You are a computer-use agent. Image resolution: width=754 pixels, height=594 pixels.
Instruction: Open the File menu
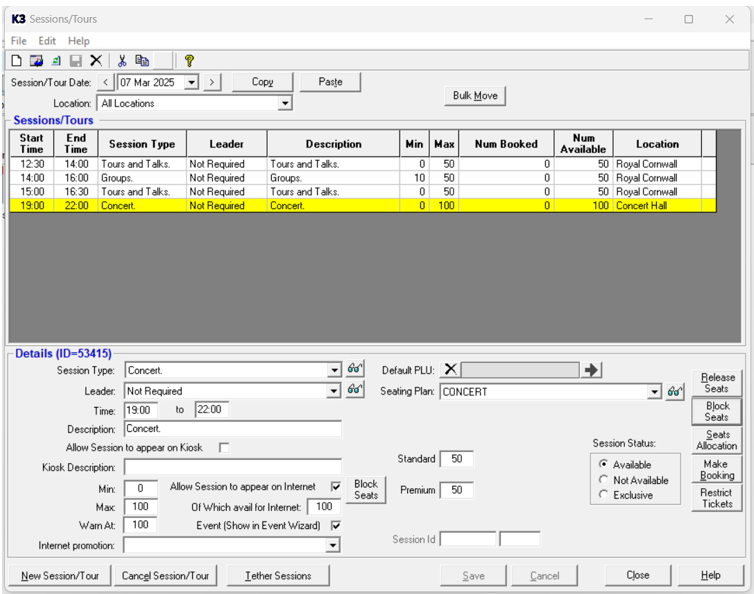(18, 41)
